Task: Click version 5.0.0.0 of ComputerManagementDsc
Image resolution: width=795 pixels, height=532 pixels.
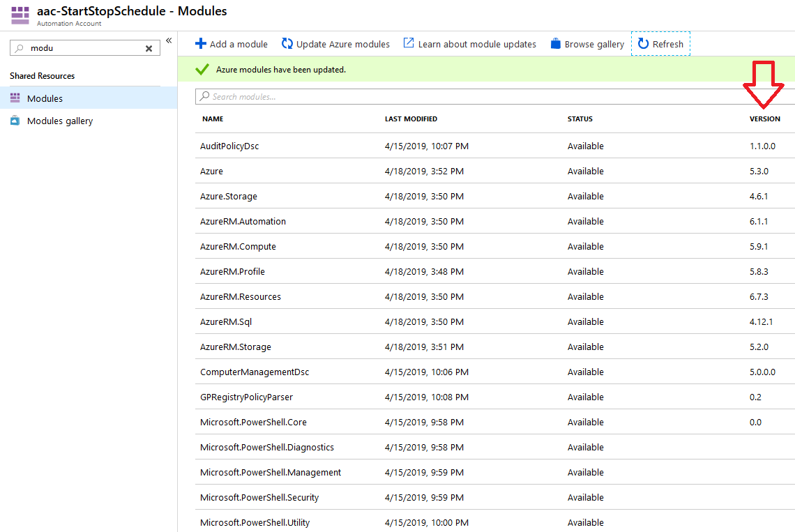Action: click(762, 372)
